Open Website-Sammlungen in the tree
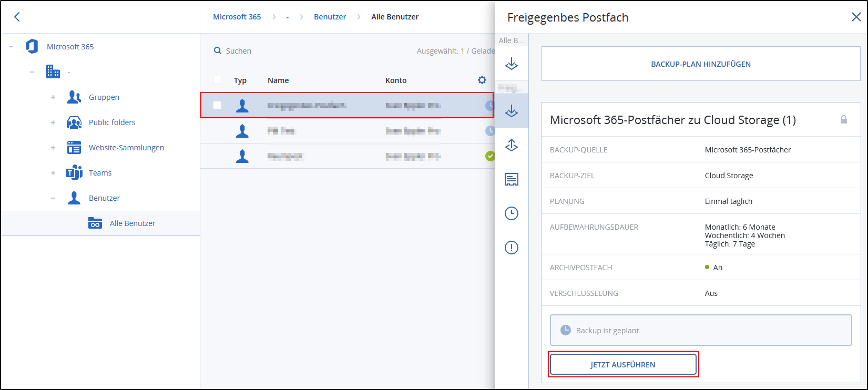Screen dimensions: 868x390 click(x=126, y=148)
